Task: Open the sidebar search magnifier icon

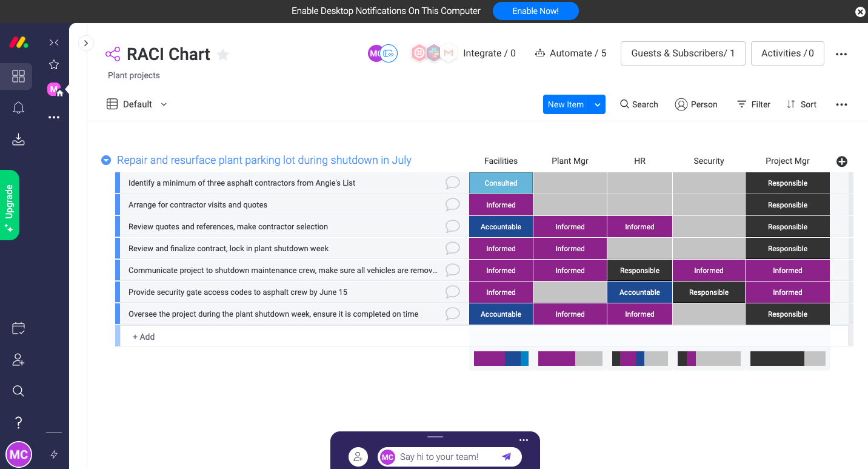Action: click(19, 391)
